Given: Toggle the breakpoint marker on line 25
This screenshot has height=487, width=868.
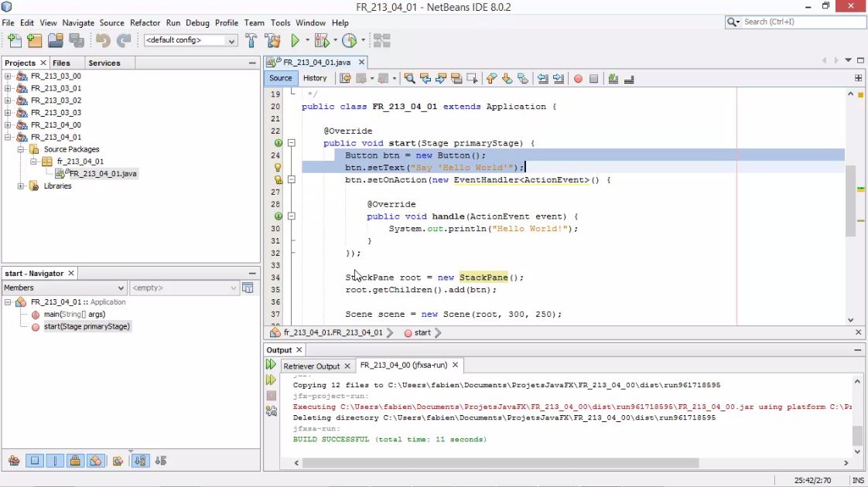Looking at the screenshot, I should [277, 167].
